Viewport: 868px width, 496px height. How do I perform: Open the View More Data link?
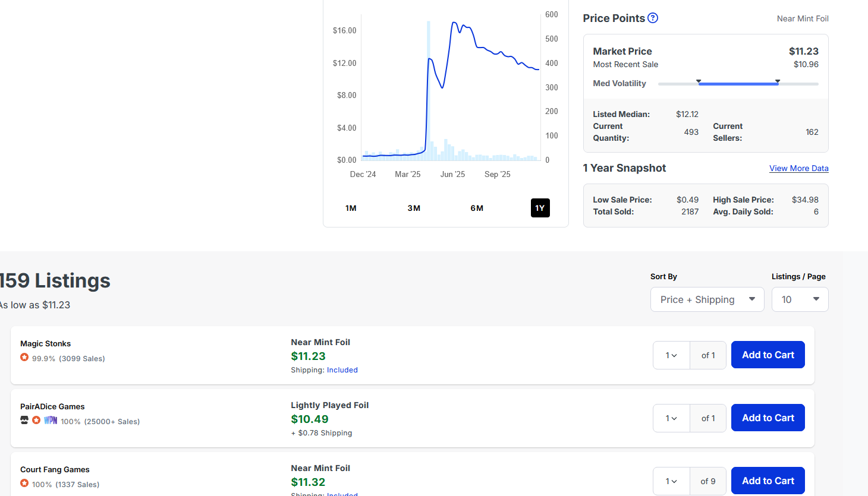pos(798,168)
